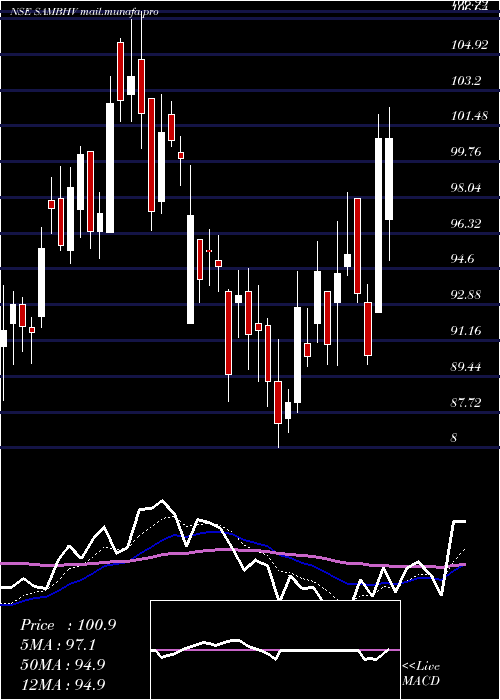Click the 101.48 price axis label

click(472, 117)
